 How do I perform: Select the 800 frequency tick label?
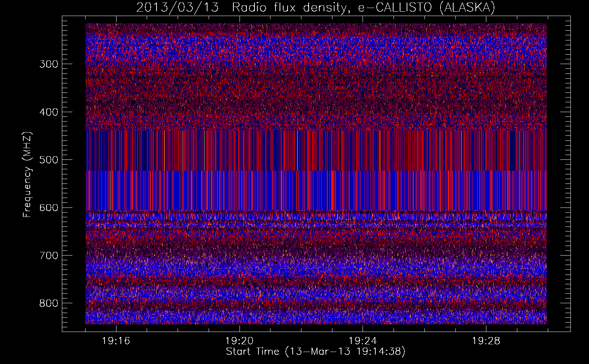(x=49, y=304)
